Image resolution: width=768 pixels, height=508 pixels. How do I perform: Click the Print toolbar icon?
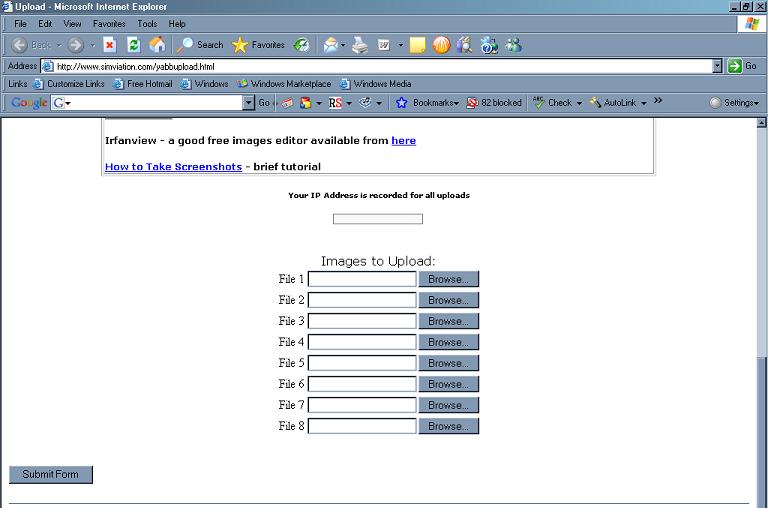[360, 45]
